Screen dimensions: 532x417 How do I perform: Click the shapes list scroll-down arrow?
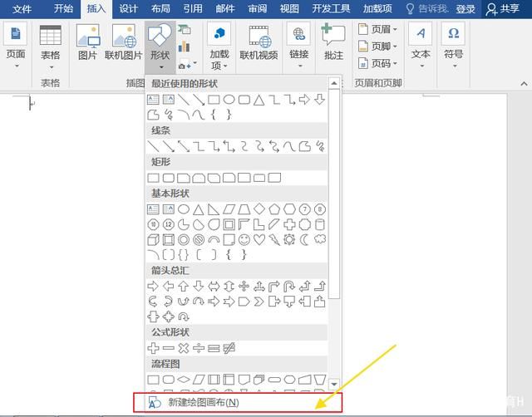tap(334, 384)
